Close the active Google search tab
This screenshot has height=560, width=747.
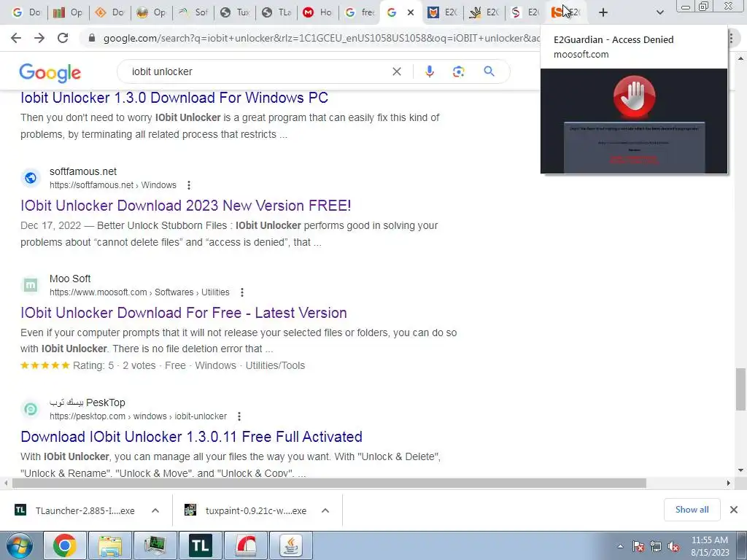tap(411, 13)
